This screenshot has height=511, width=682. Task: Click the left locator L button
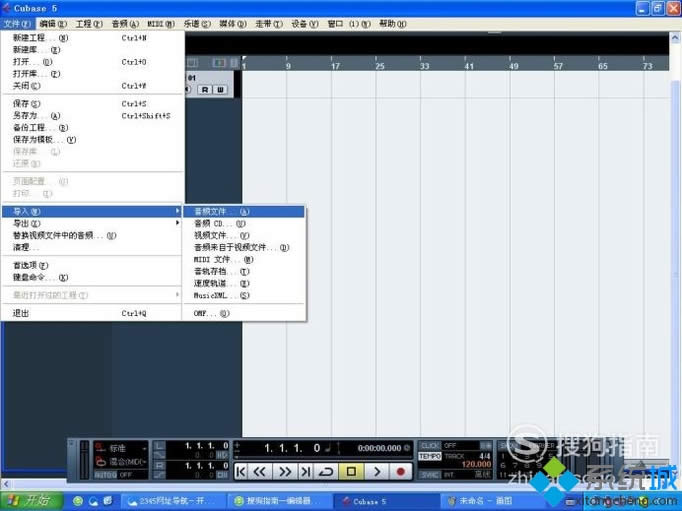tap(159, 446)
